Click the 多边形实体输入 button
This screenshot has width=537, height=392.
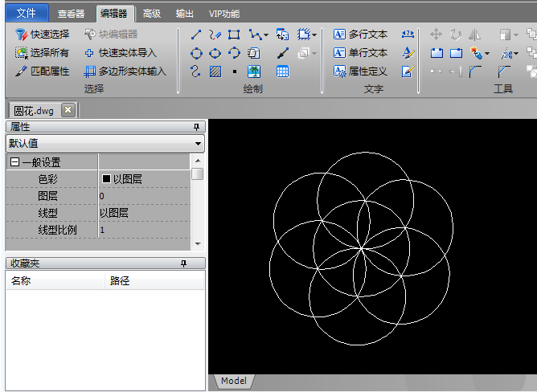[125, 71]
